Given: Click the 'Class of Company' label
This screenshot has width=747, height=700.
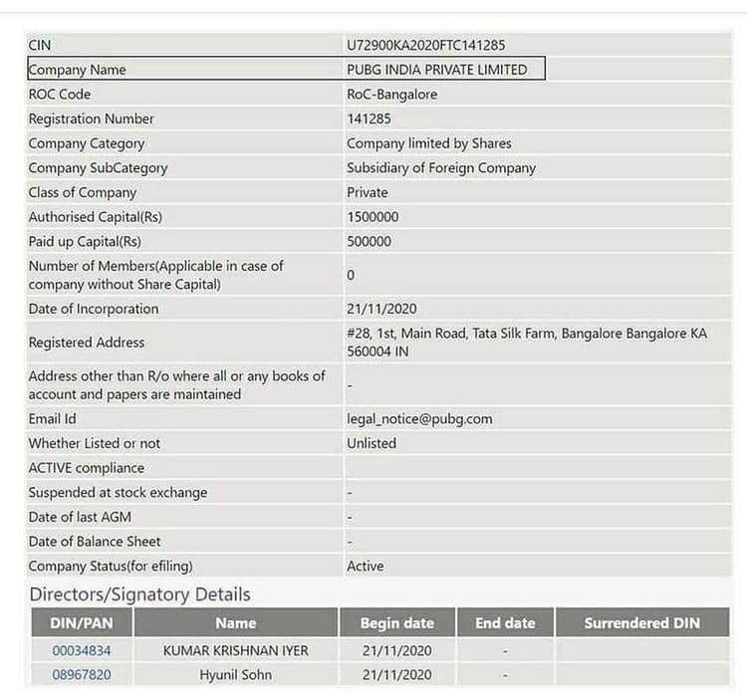Looking at the screenshot, I should (83, 192).
